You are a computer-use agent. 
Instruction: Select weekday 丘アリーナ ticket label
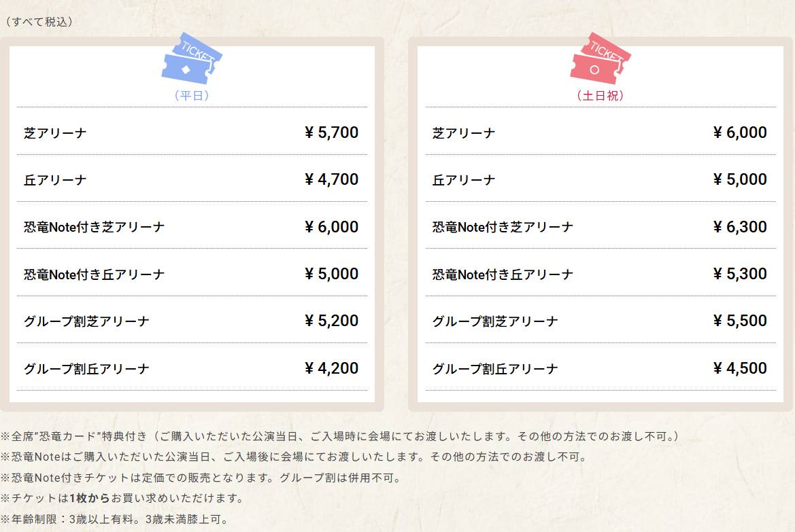point(55,180)
